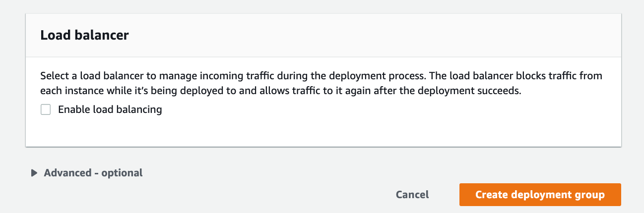Toggle load balancing on via its checkbox
The image size is (644, 213).
click(x=46, y=109)
